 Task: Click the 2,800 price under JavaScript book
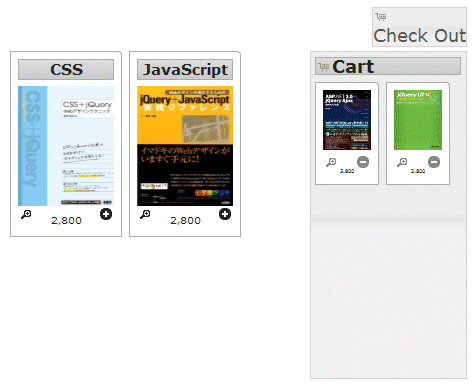pos(185,221)
